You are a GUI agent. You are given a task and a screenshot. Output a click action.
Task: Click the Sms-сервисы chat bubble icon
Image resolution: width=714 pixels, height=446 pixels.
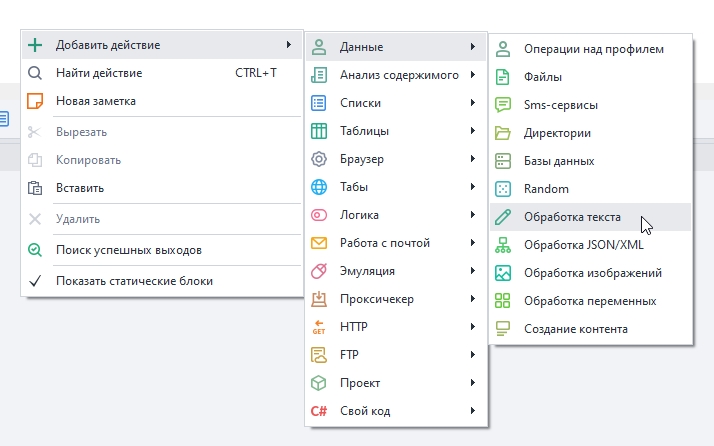pyautogui.click(x=504, y=104)
